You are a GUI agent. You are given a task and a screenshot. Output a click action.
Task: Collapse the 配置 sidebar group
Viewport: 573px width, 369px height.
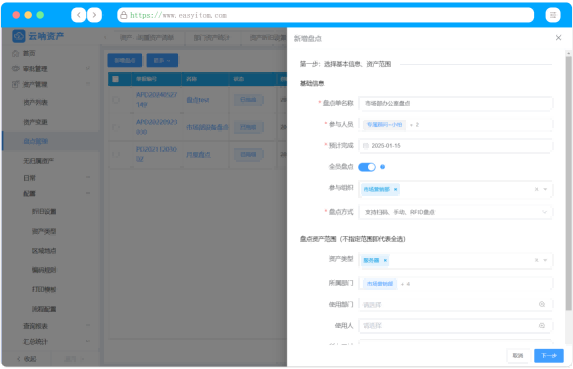point(88,193)
